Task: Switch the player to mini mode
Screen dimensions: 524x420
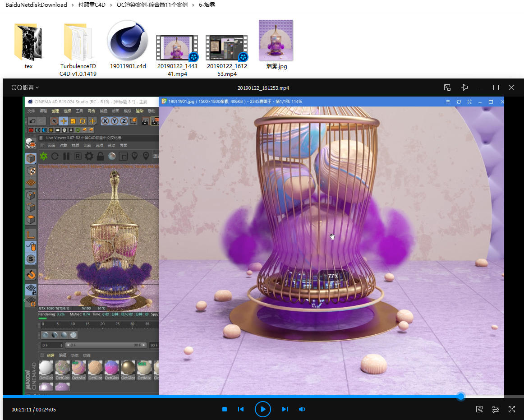Action: tap(447, 88)
